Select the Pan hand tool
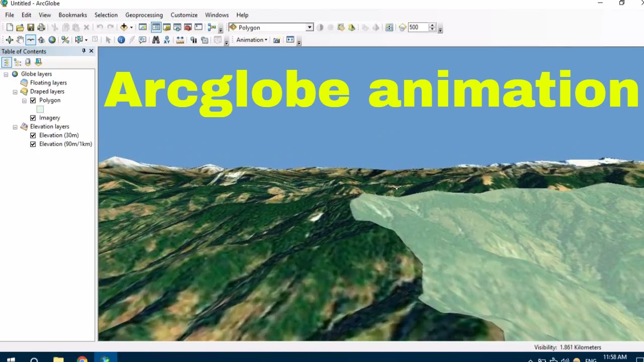The height and width of the screenshot is (362, 644). click(x=20, y=40)
